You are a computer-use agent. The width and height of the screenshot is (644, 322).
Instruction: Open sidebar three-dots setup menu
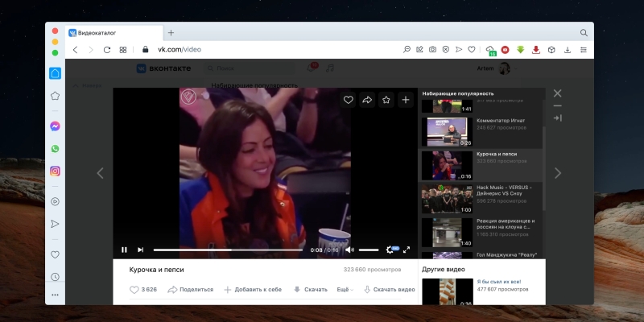pyautogui.click(x=55, y=295)
